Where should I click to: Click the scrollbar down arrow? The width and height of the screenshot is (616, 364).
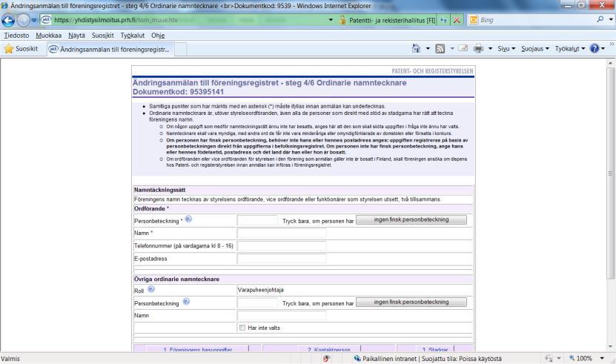(610, 346)
